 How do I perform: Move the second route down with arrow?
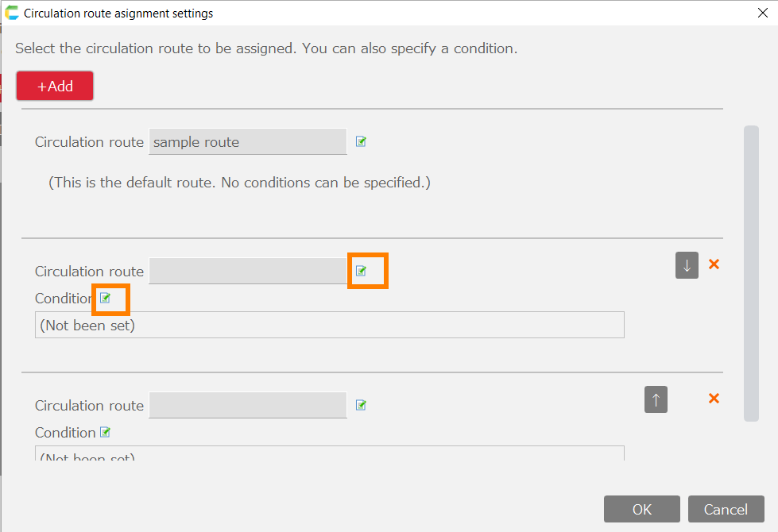(687, 265)
